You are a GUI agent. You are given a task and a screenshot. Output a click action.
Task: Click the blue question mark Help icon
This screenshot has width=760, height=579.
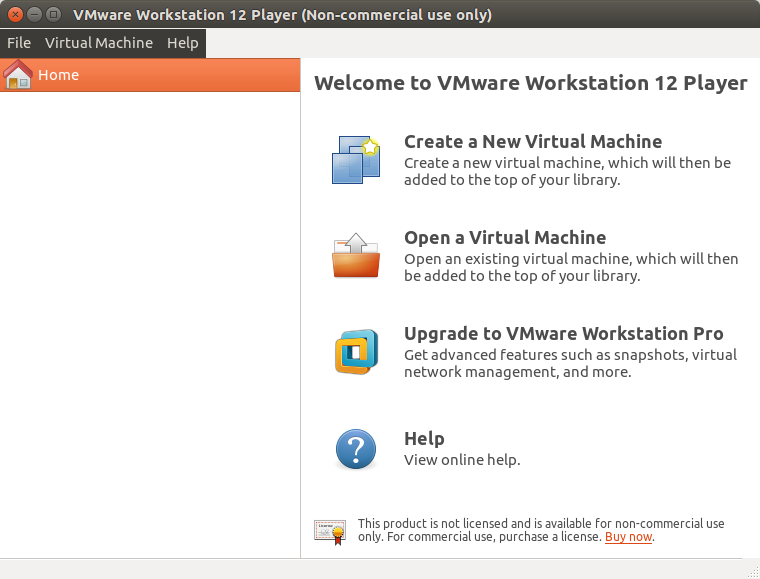(x=356, y=449)
